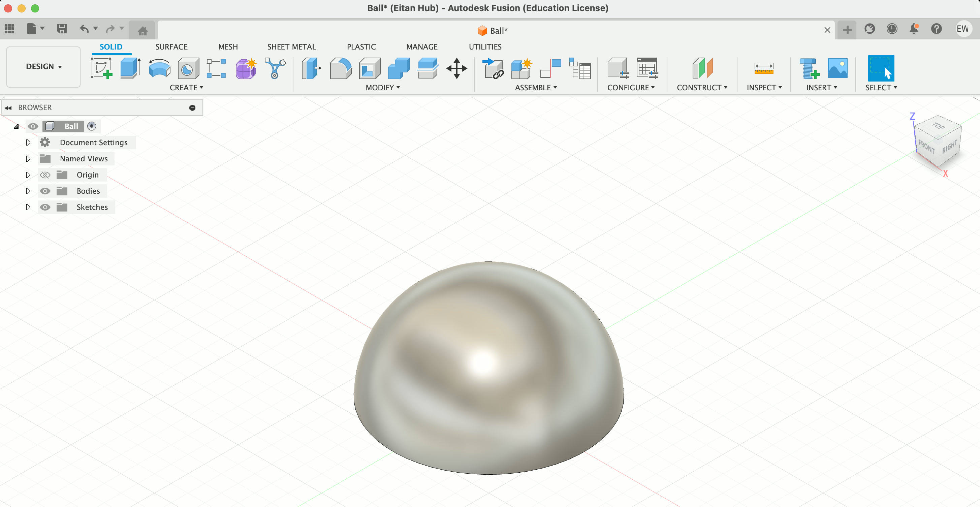Click the Extrude tool icon

pyautogui.click(x=130, y=68)
